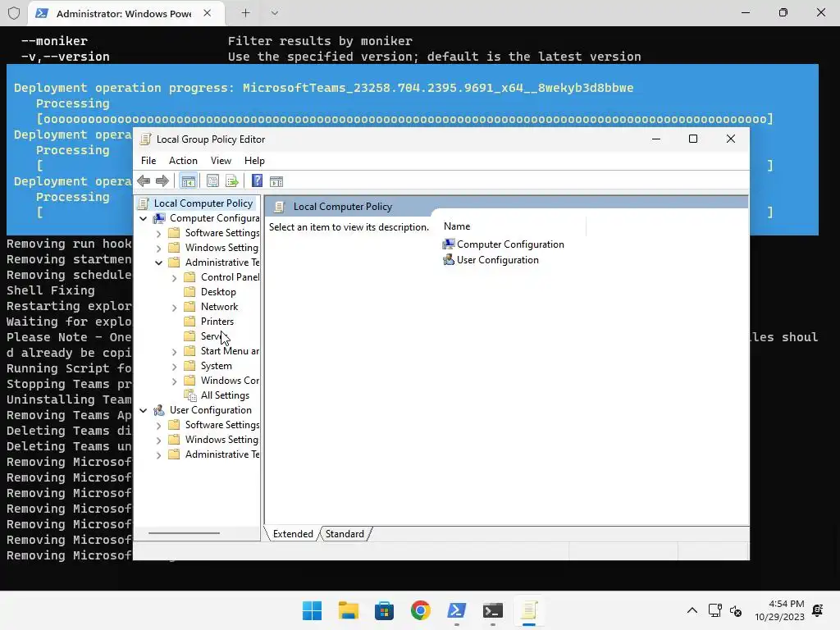The height and width of the screenshot is (630, 840).
Task: Select the Server folder in the tree
Action: [x=213, y=336]
